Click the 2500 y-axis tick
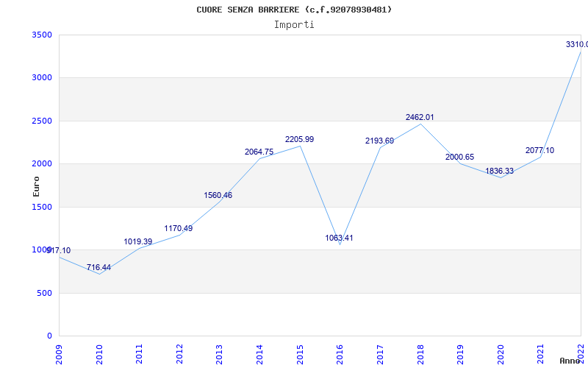588x368 pixels. [42, 121]
